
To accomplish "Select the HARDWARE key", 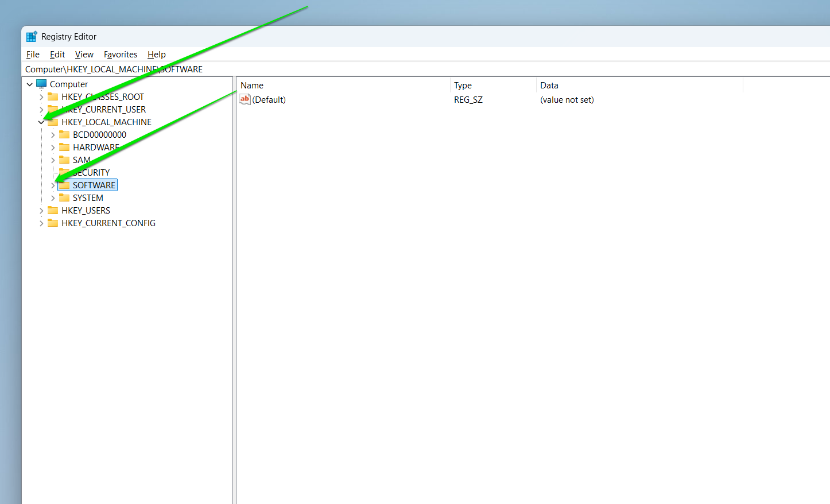I will tap(96, 147).
